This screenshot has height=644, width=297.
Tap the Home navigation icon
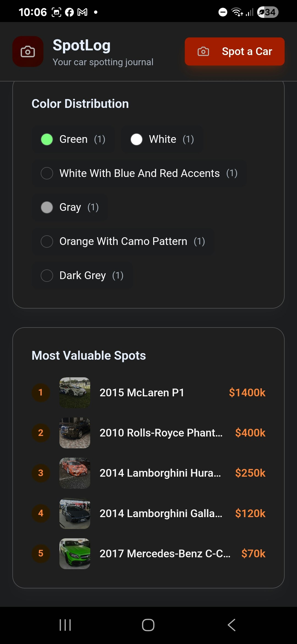point(148,625)
